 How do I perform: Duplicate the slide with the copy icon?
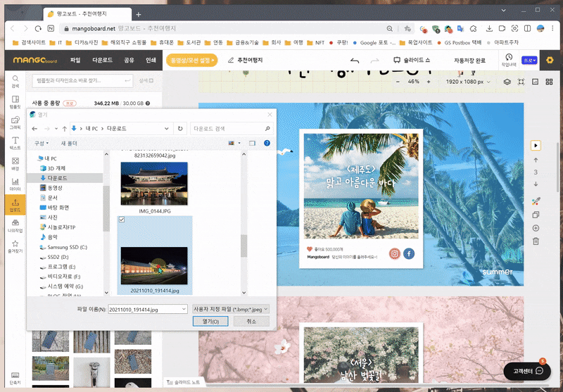point(536,215)
